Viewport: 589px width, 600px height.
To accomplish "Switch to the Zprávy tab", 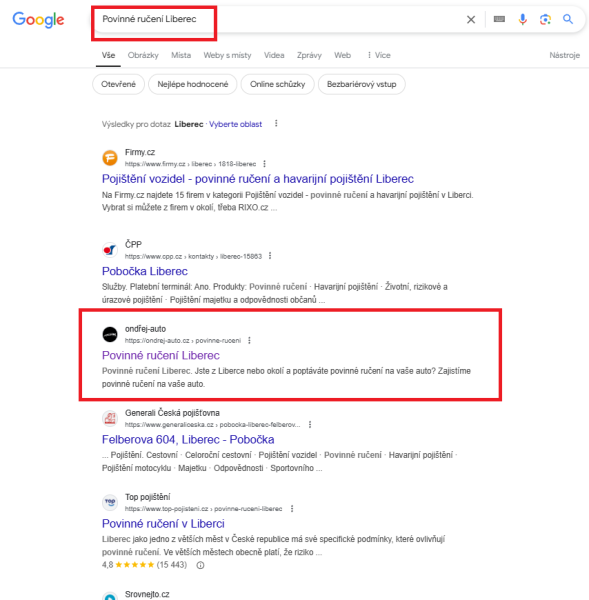I will click(x=309, y=55).
